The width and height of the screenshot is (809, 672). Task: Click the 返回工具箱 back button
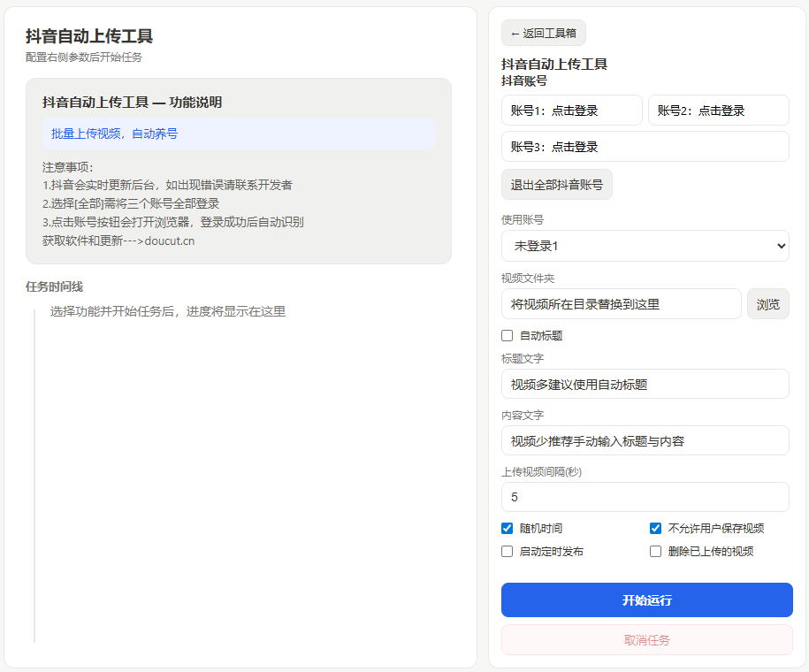pos(543,34)
